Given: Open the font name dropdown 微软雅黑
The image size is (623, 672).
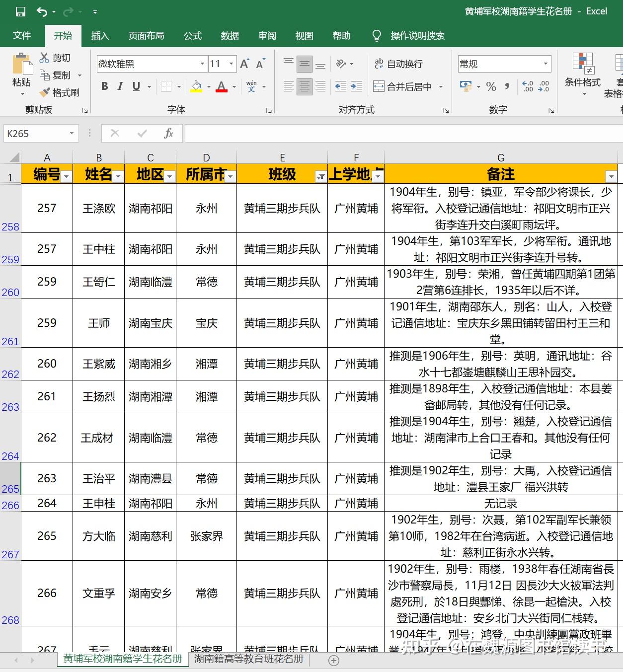Looking at the screenshot, I should pyautogui.click(x=202, y=64).
